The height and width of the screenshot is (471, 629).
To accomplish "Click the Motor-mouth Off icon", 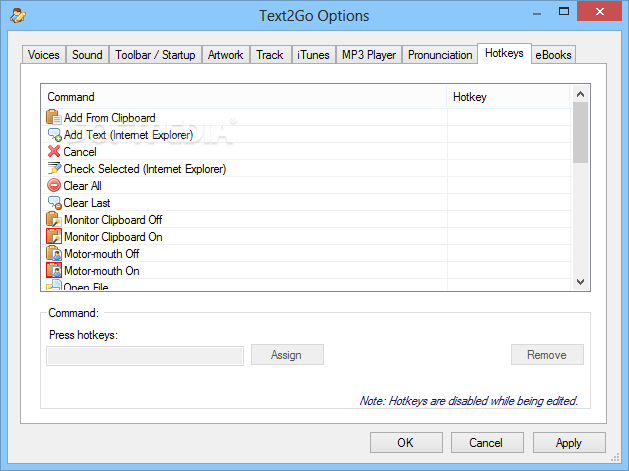I will click(x=54, y=254).
